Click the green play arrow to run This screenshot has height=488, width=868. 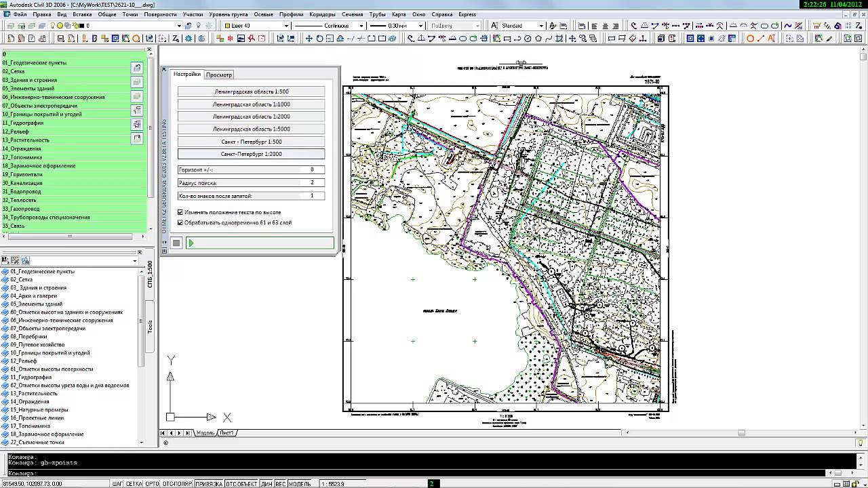tap(191, 243)
